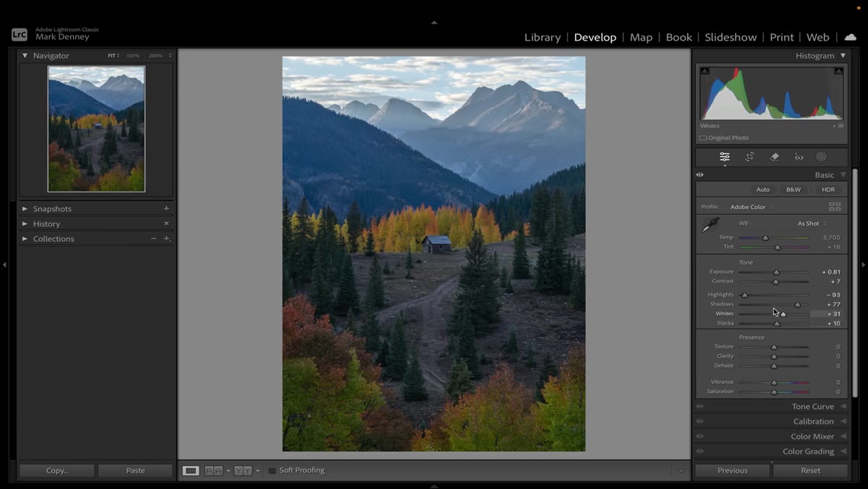Screen dimensions: 868x489
Task: Click the Paste settings button
Action: click(135, 470)
